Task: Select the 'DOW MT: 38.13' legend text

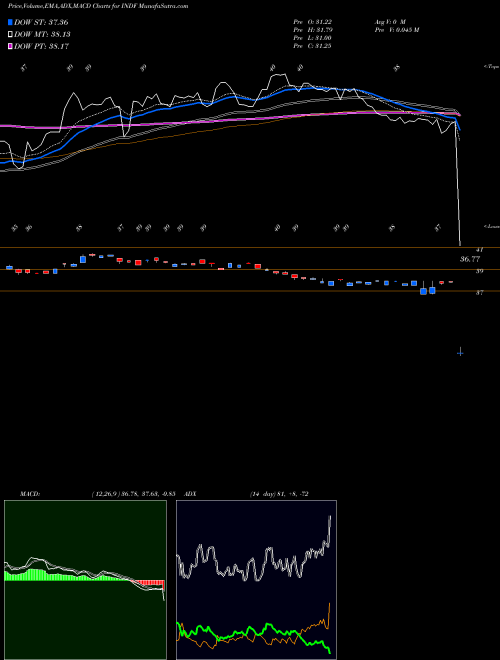Action: point(42,35)
